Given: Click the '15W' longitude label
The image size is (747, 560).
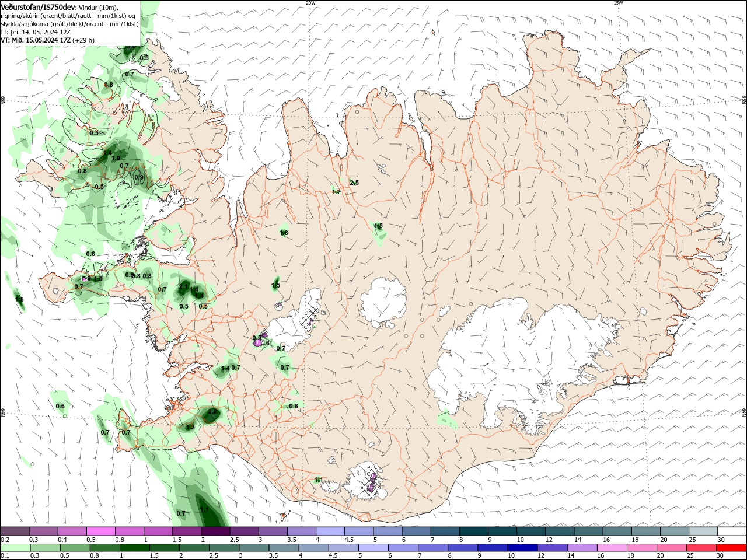Looking at the screenshot, I should click(618, 3).
